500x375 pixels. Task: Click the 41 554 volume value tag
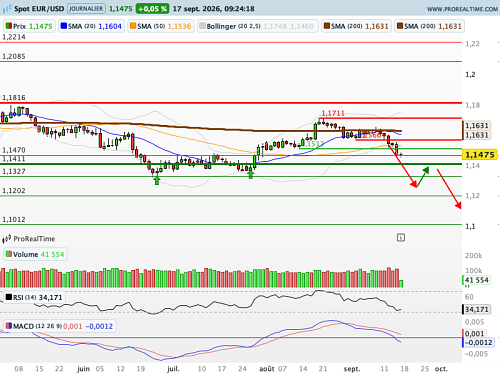pyautogui.click(x=477, y=280)
